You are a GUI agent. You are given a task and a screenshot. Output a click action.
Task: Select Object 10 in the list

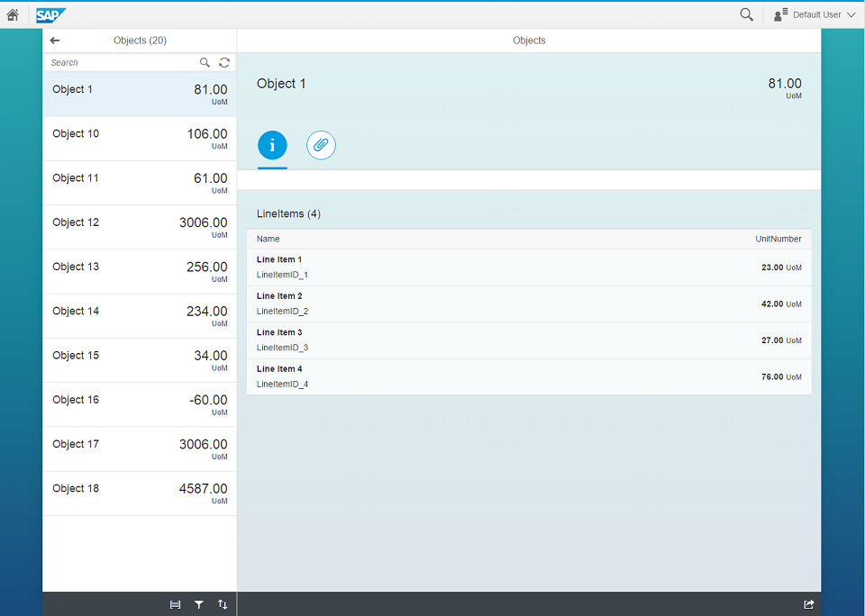pyautogui.click(x=140, y=139)
